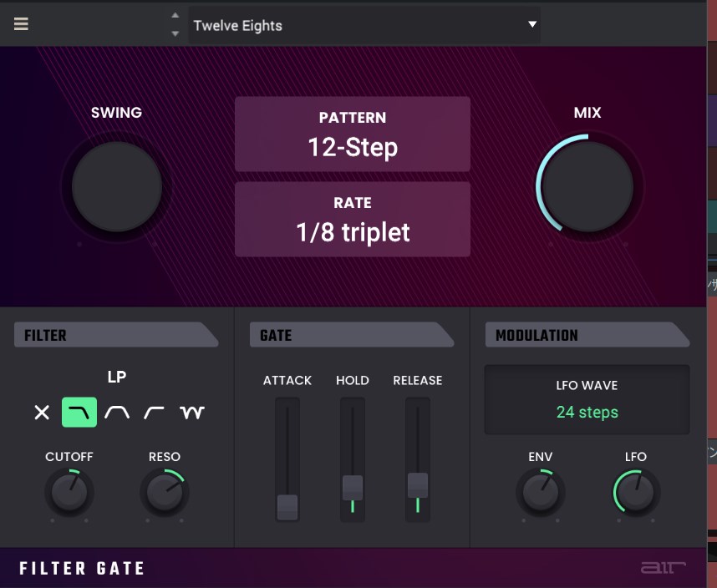Open the Pattern 12-Step selector

352,134
